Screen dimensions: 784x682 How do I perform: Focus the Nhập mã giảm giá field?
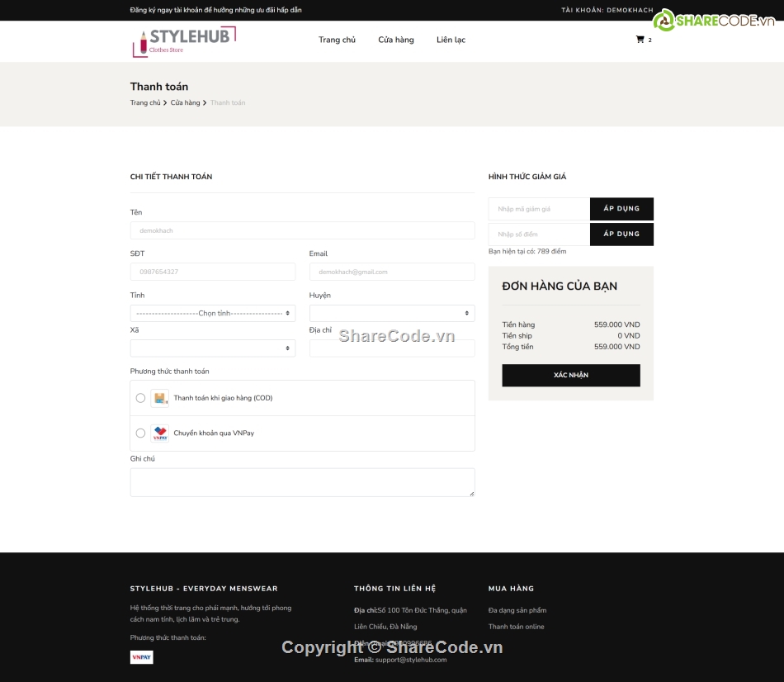[x=539, y=209]
